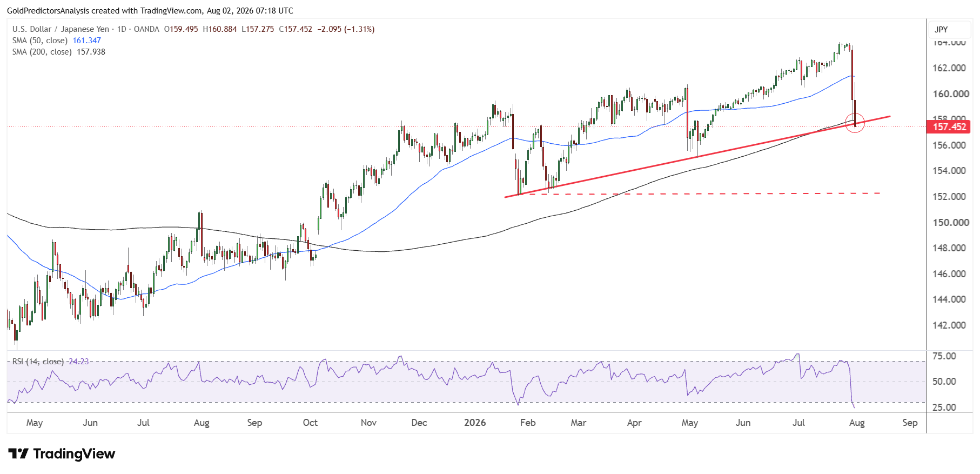Image resolution: width=980 pixels, height=474 pixels.
Task: Click the SMA (200, close) indicator label
Action: coord(42,52)
